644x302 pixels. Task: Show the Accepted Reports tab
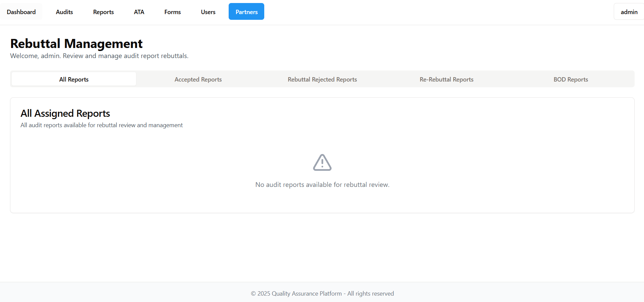pyautogui.click(x=198, y=79)
